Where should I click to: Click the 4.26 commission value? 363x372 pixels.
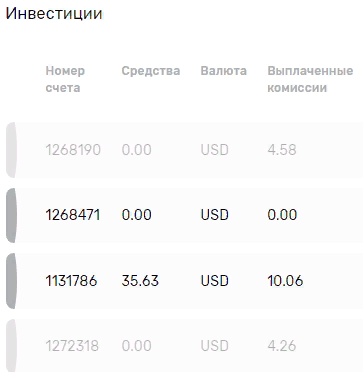point(282,346)
